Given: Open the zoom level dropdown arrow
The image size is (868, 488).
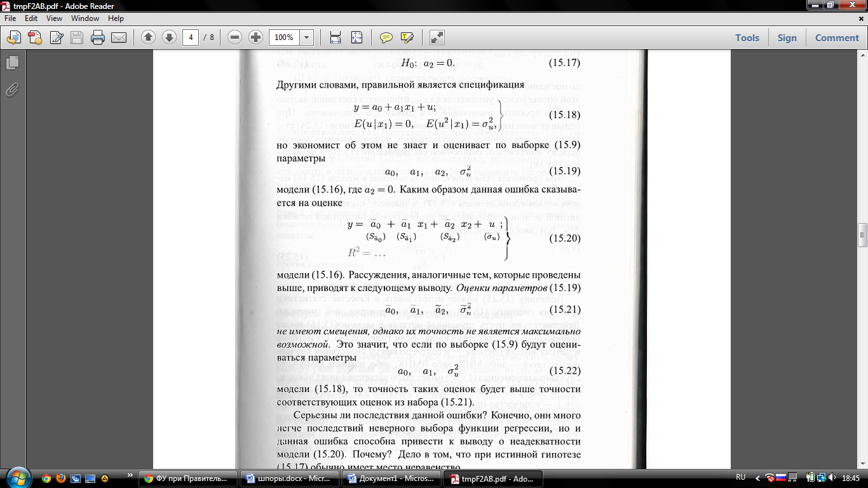Looking at the screenshot, I should click(x=307, y=37).
